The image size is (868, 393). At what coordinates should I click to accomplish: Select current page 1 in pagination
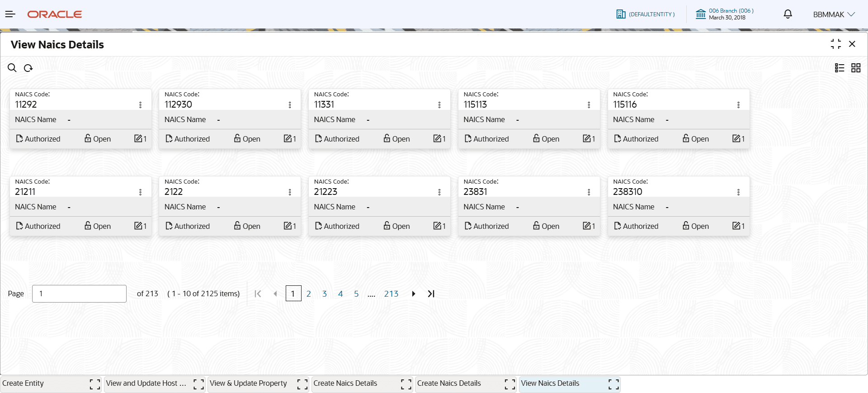pos(293,294)
